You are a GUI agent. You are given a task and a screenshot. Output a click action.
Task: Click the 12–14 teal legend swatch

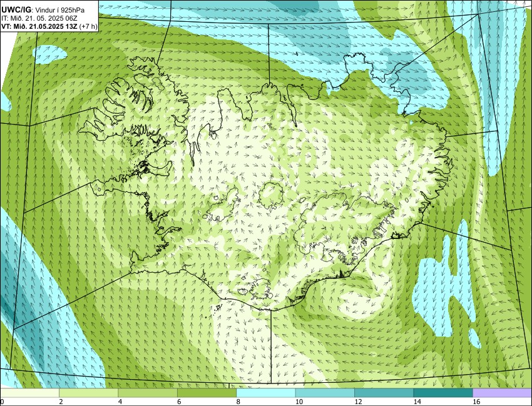coord(384,393)
